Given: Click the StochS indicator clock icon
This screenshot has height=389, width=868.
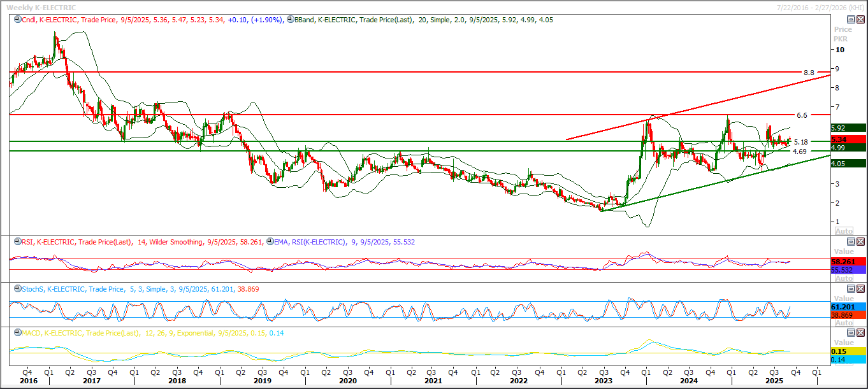Looking at the screenshot, I should [17, 289].
